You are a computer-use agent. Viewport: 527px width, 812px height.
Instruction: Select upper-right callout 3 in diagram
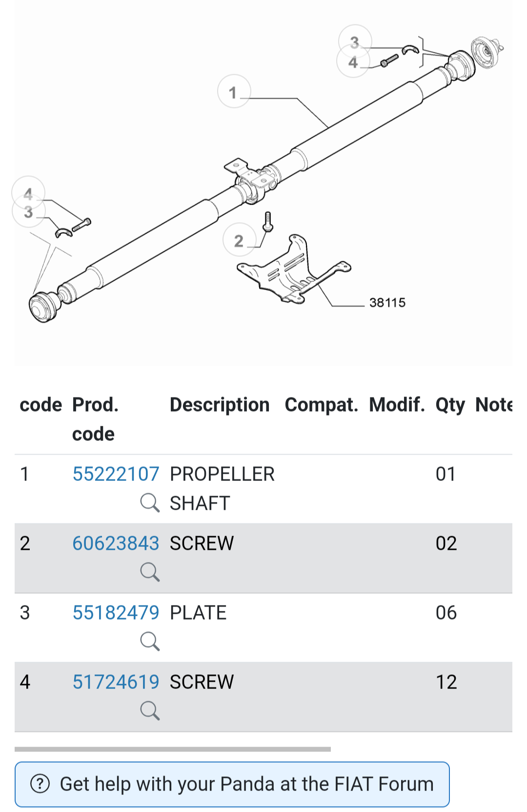pos(355,42)
